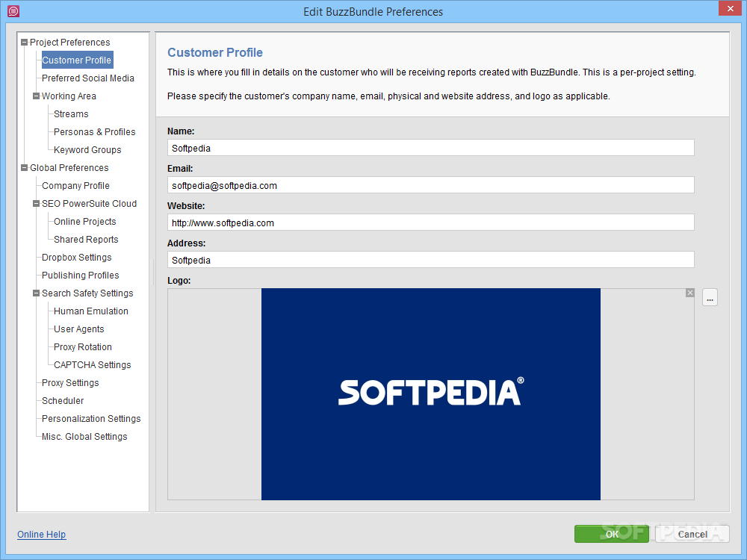Open the Streams settings page
This screenshot has height=560, width=747.
(71, 114)
